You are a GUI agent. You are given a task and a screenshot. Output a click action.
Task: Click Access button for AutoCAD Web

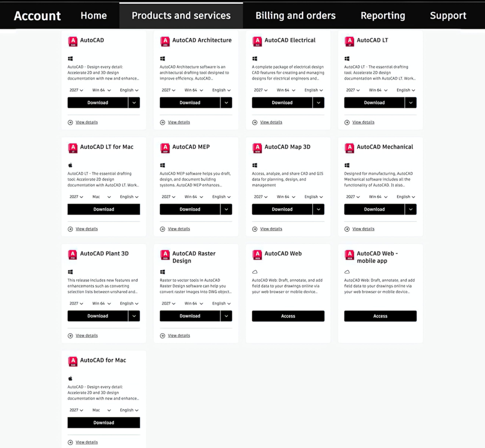[288, 316]
